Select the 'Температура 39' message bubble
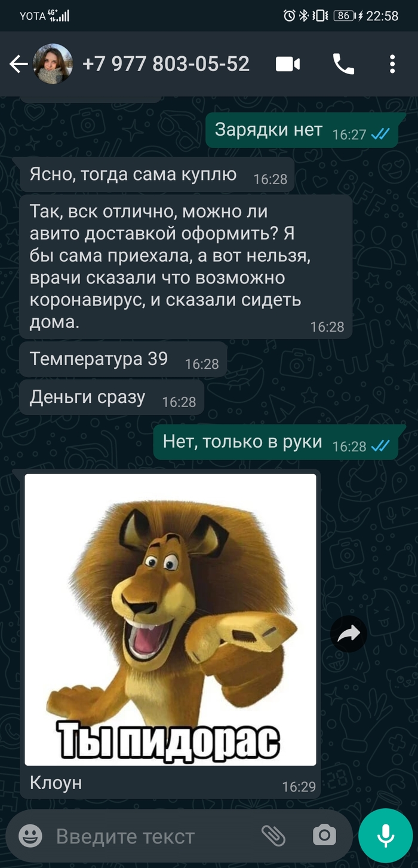This screenshot has width=418, height=868. point(123,360)
